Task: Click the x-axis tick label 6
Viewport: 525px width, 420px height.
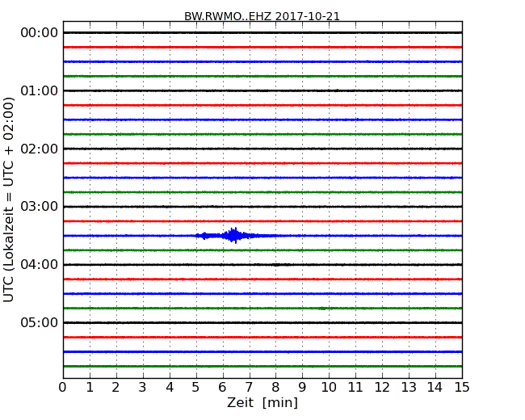Action: click(x=222, y=388)
